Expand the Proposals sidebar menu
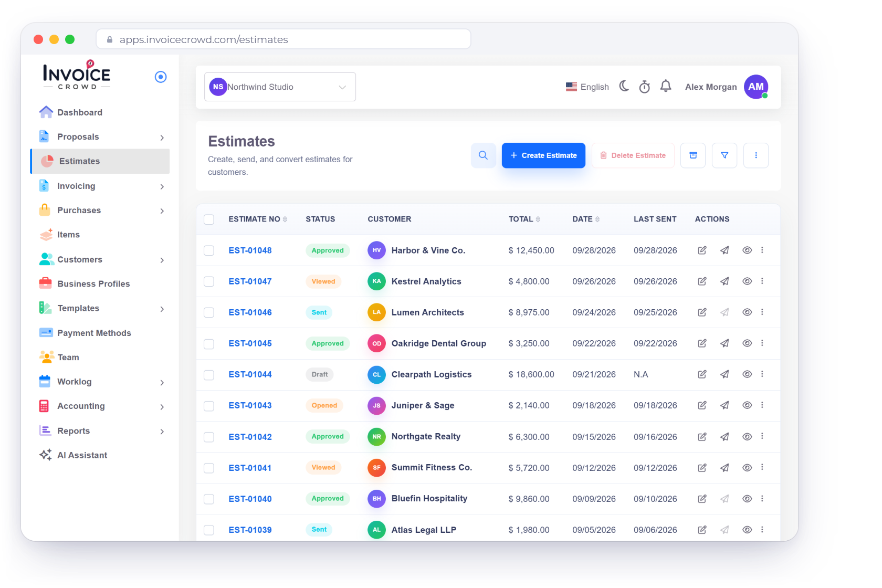The width and height of the screenshot is (882, 588). pos(100,137)
